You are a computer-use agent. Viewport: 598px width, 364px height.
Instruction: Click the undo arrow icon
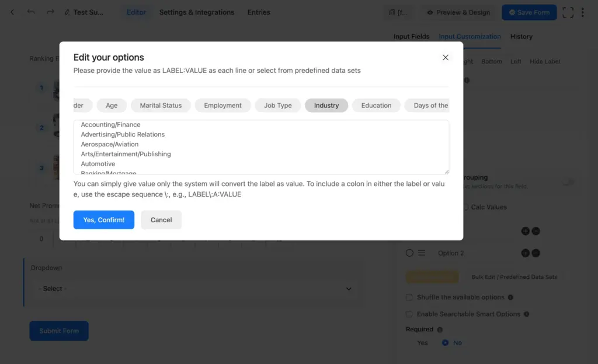tap(31, 12)
